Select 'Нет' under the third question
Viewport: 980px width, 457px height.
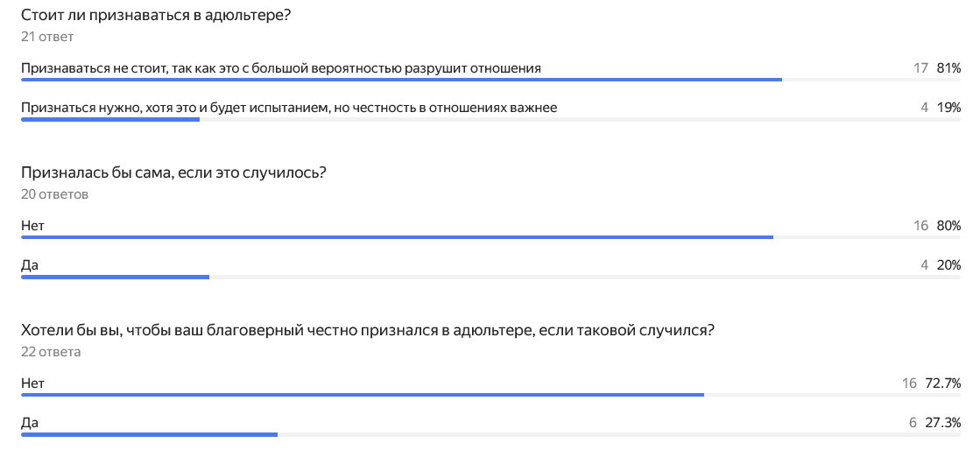(32, 383)
